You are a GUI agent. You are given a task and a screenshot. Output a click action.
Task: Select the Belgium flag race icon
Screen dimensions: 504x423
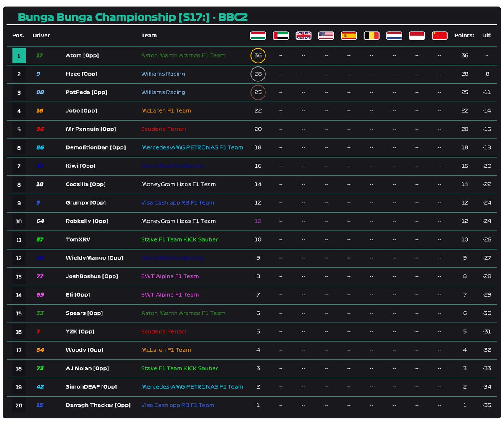(x=371, y=36)
